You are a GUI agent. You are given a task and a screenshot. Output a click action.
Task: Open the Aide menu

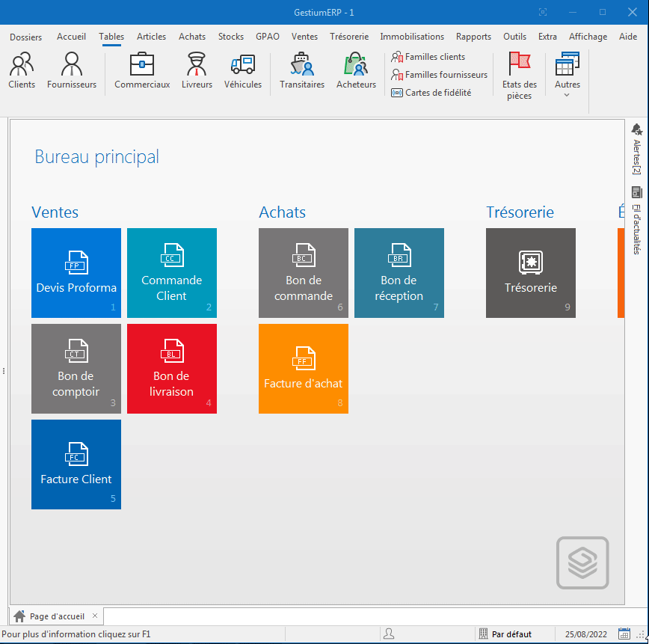pyautogui.click(x=628, y=37)
